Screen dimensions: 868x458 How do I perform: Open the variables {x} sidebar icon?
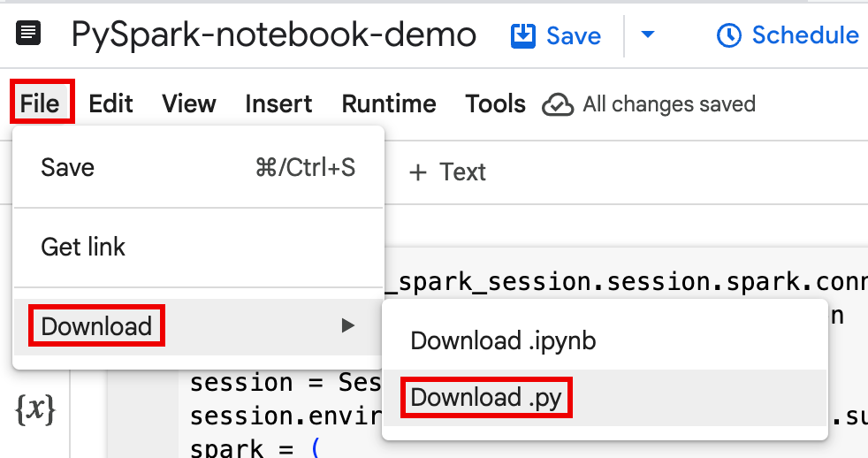pos(35,409)
